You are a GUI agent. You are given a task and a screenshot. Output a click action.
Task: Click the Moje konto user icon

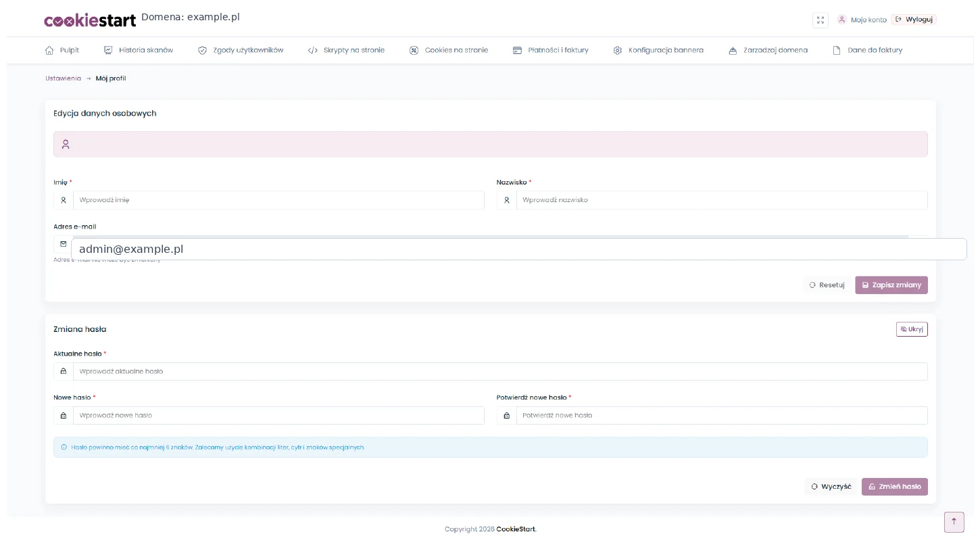841,20
